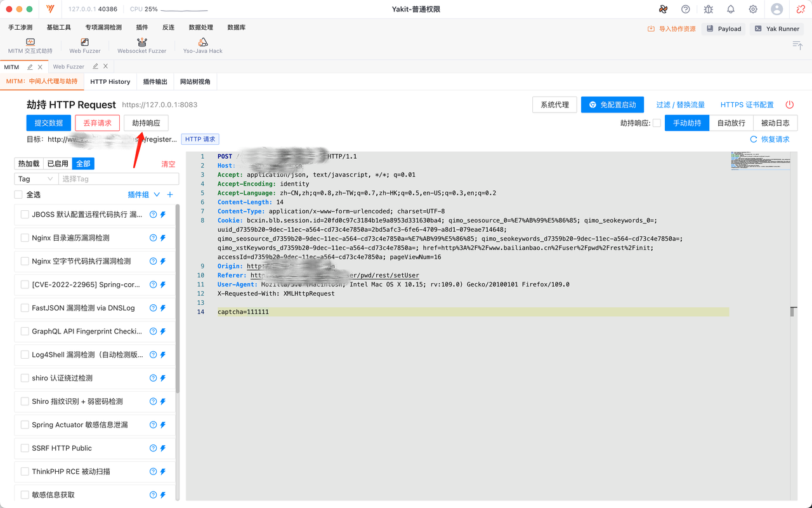Check Shiro 指纹识别 + 弱密码检测 plugin
Image resolution: width=812 pixels, height=508 pixels.
tap(25, 401)
